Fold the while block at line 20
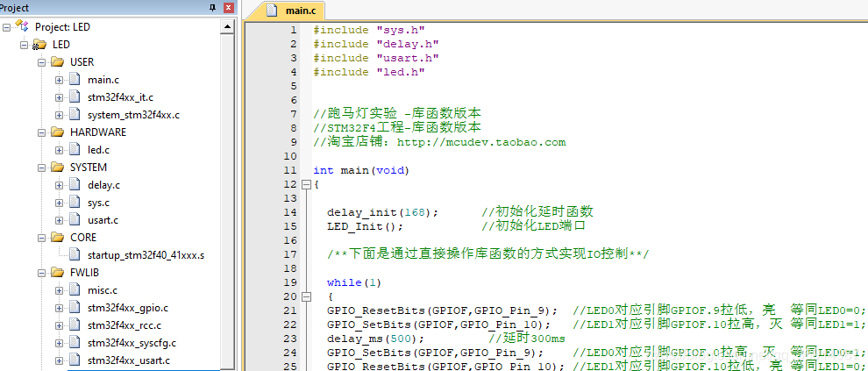Image resolution: width=868 pixels, height=371 pixels. point(306,296)
